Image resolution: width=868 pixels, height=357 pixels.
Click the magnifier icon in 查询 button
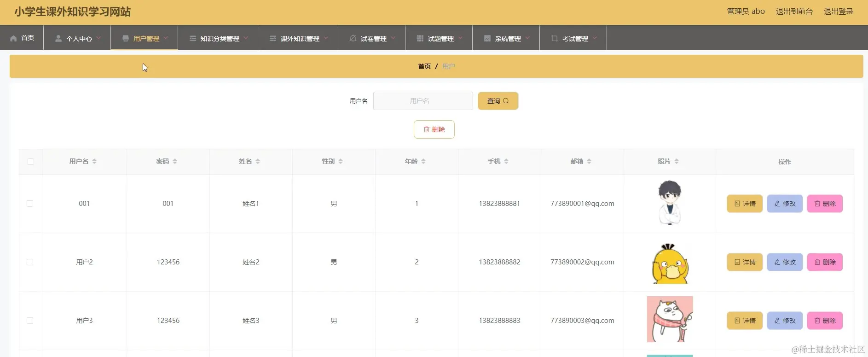tap(506, 101)
